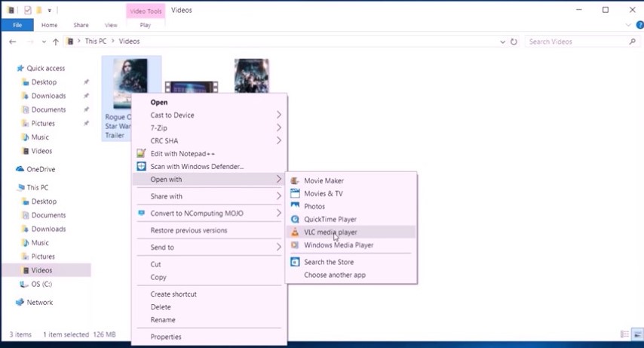Switch to the Home ribbon tab
Image resolution: width=644 pixels, height=348 pixels.
(49, 25)
